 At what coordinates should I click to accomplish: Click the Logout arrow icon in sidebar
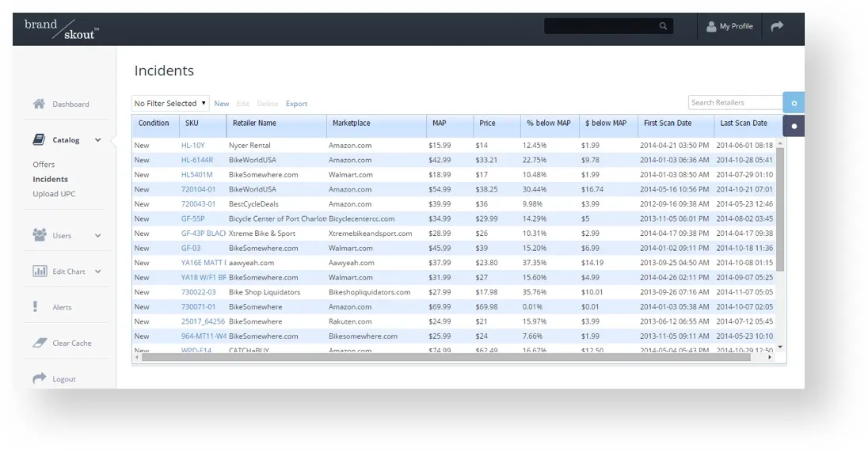click(x=40, y=378)
